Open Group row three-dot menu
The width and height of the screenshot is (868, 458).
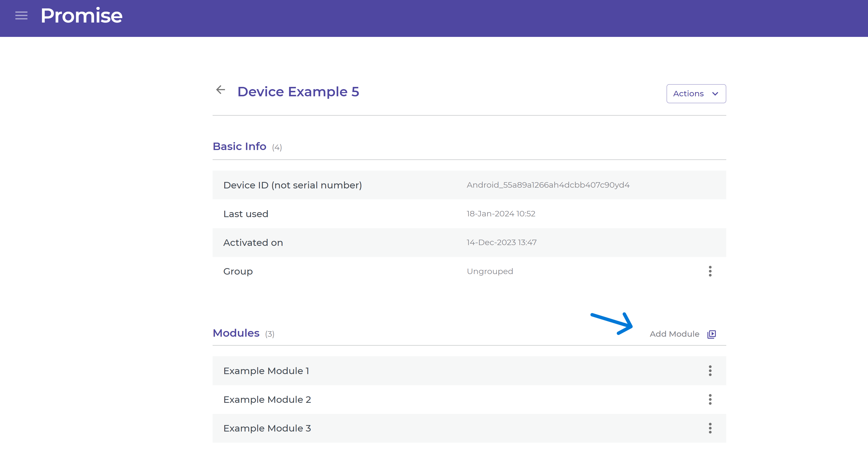pos(710,271)
